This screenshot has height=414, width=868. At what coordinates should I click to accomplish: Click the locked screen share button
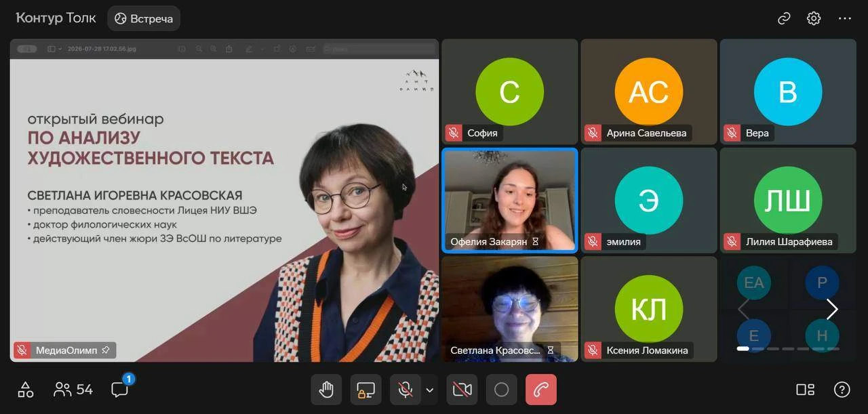[x=366, y=390]
